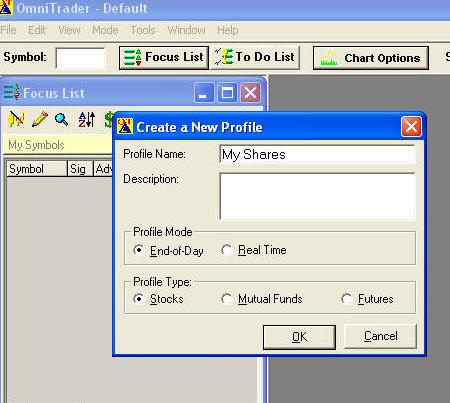The image size is (450, 403).
Task: Cancel the Create a New Profile dialog
Action: [380, 336]
